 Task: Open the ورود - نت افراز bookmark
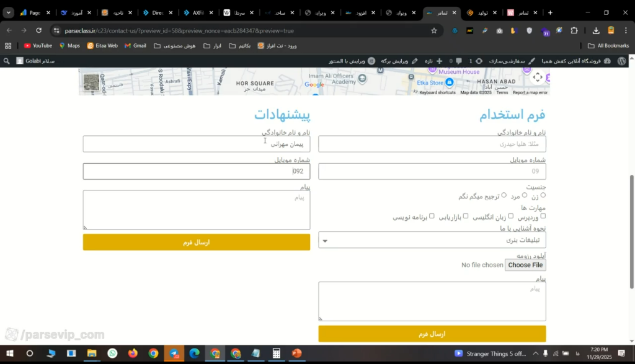click(x=277, y=46)
